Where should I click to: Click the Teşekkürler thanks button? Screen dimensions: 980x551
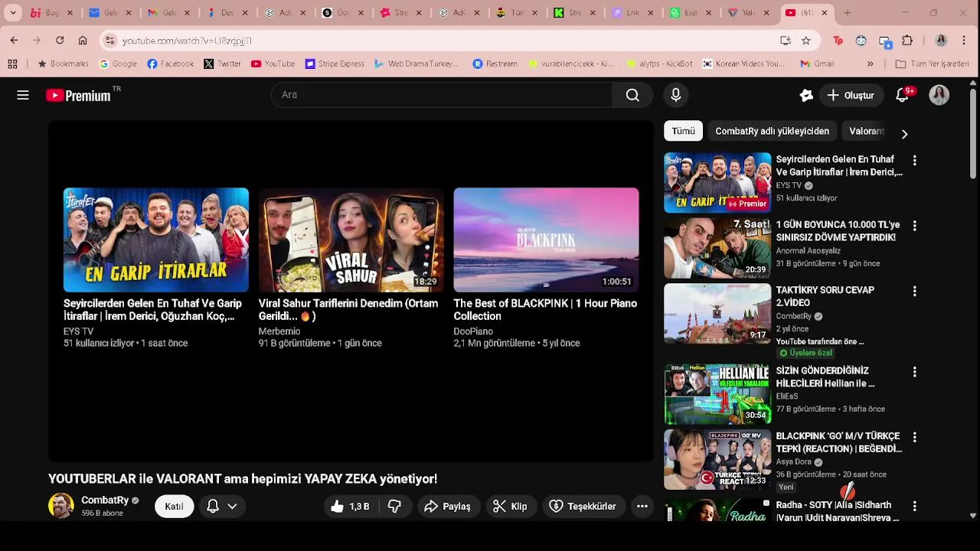(x=583, y=506)
